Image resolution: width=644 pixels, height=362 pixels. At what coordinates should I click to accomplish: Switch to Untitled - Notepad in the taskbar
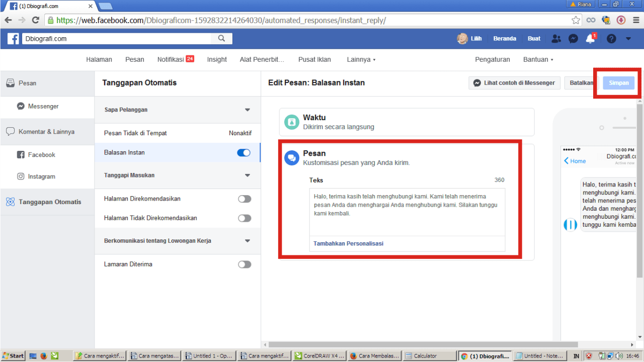click(540, 356)
